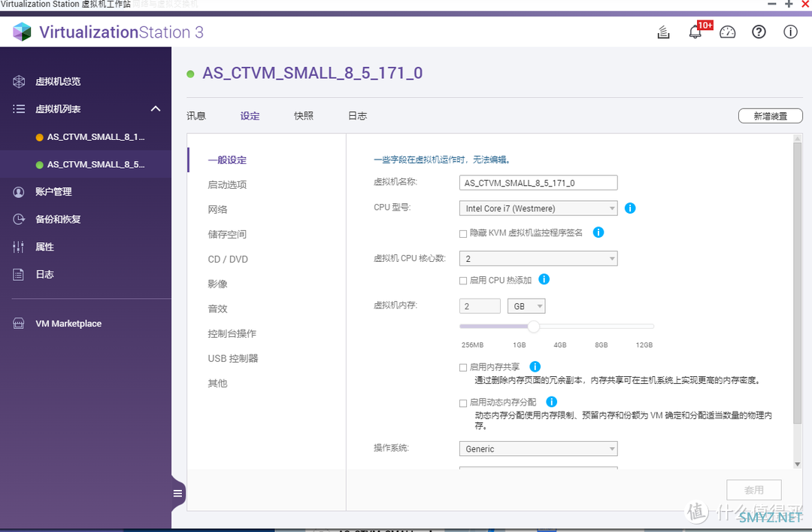The width and height of the screenshot is (812, 532).
Task: Open the CPU 型号 dropdown
Action: 538,208
